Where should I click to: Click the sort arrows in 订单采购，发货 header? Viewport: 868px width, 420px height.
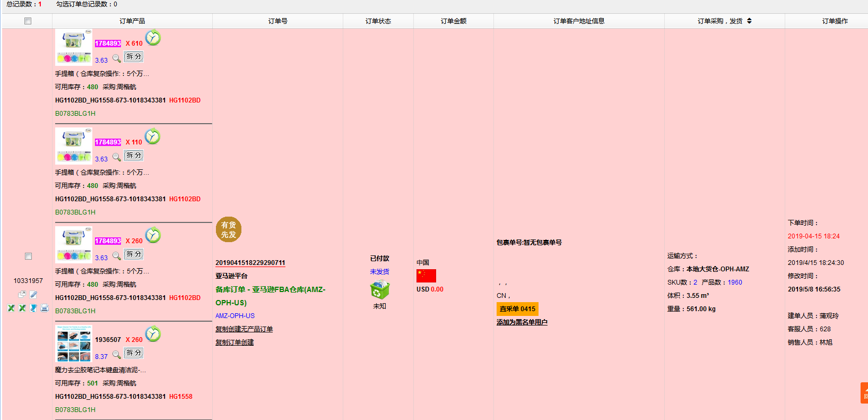coord(749,21)
